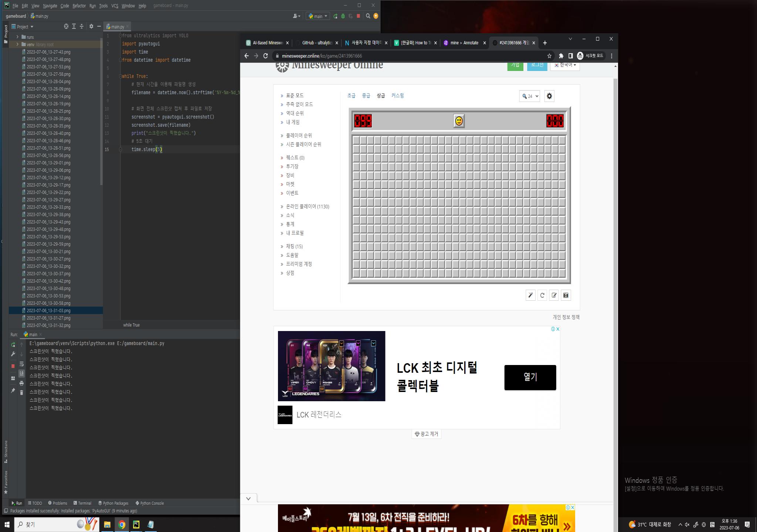
Task: Click the magic wand icon below the board
Action: coord(530,295)
